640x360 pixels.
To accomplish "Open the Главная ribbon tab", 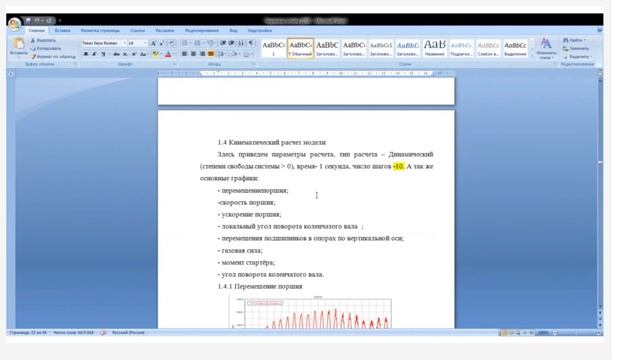I will pos(36,31).
